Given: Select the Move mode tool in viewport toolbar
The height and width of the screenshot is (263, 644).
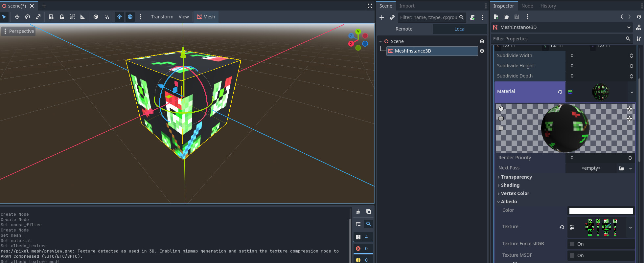Looking at the screenshot, I should pos(17,17).
